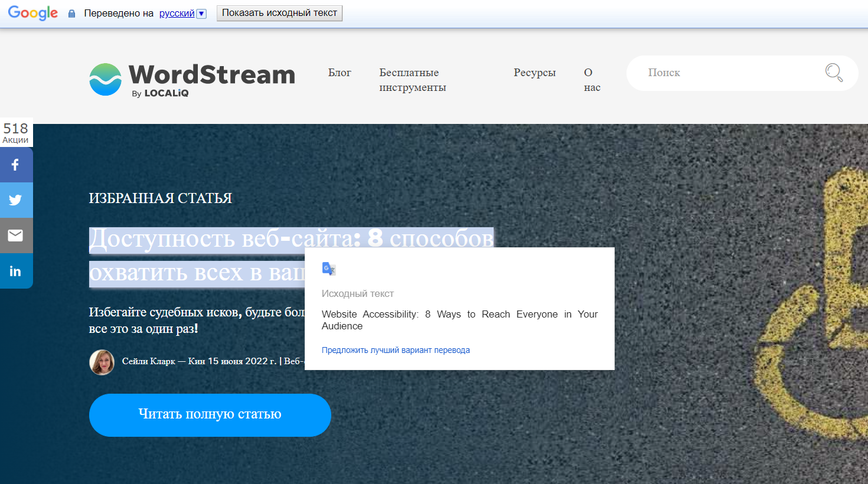Click into the Поиск search field
Image resolution: width=868 pixels, height=484 pixels.
coord(726,73)
